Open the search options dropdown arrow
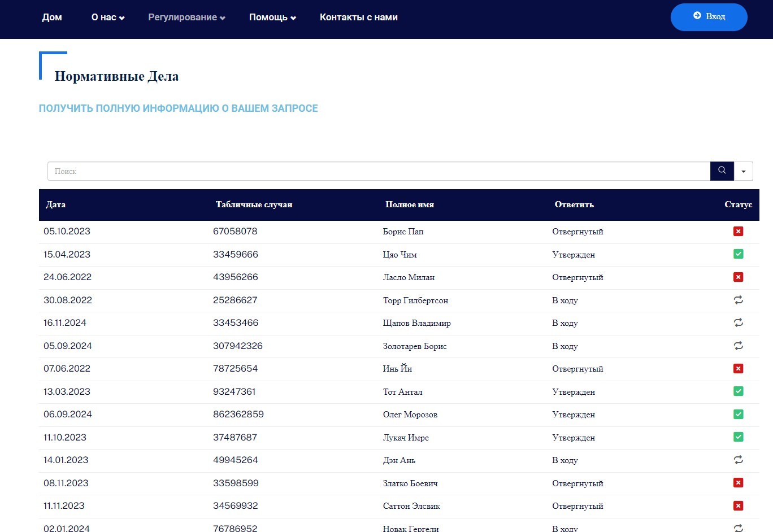The image size is (773, 532). pos(744,171)
